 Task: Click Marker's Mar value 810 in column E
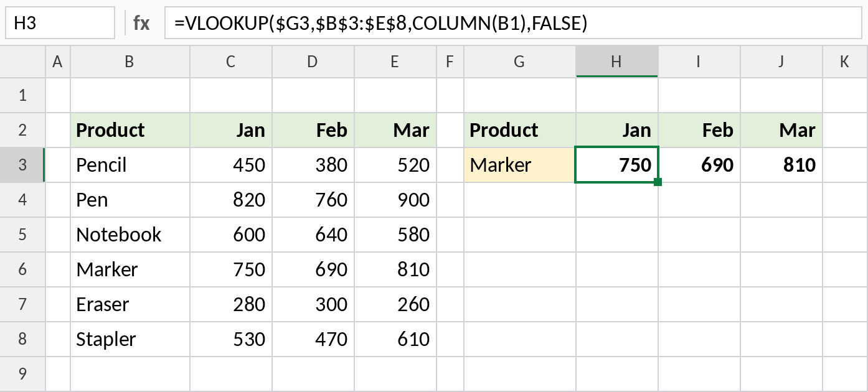coord(395,269)
